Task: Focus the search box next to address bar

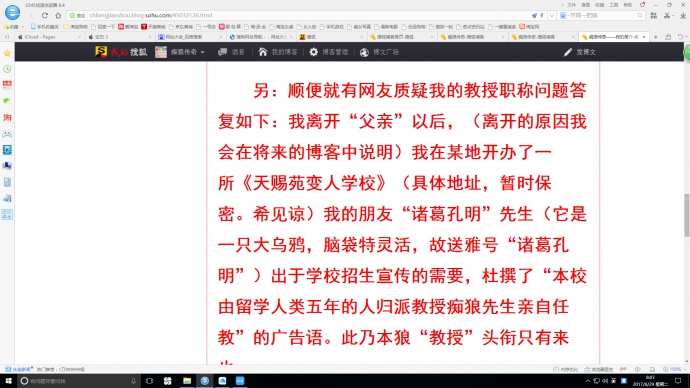Action: click(601, 15)
